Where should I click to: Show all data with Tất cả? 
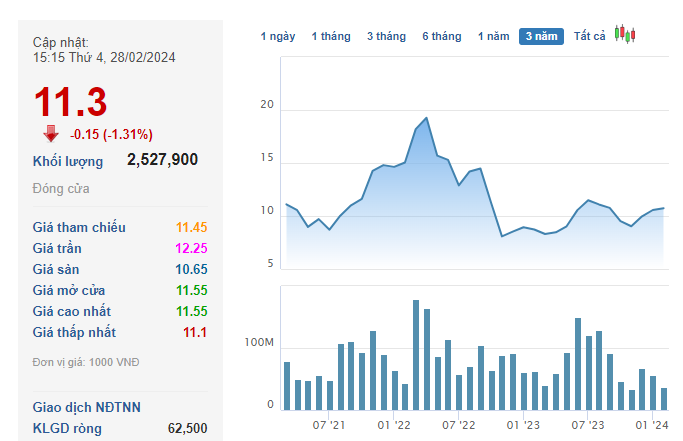click(x=590, y=37)
